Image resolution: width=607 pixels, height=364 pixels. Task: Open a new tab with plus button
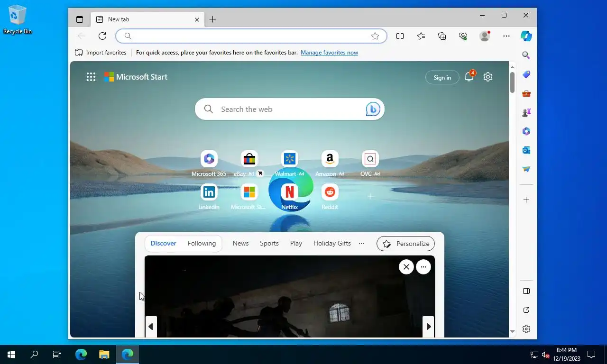click(213, 19)
